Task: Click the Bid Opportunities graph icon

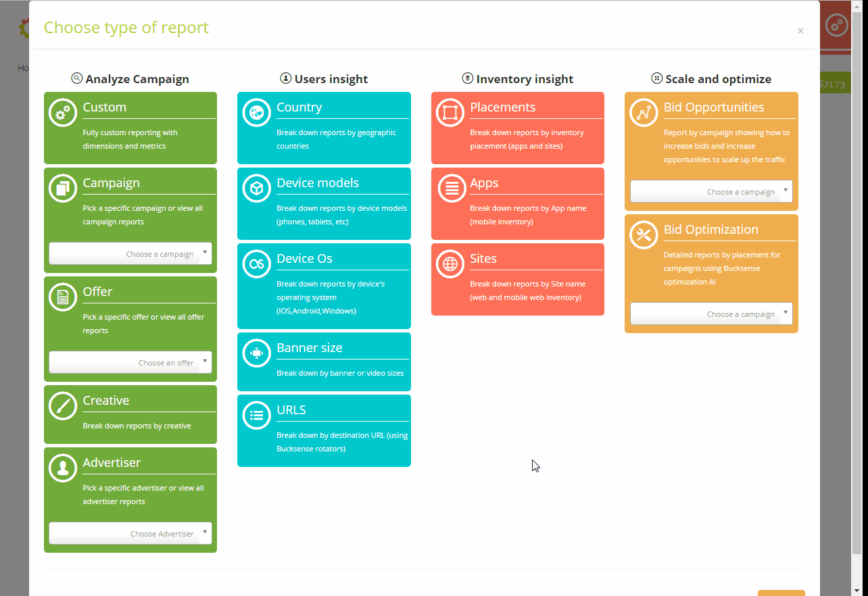Action: point(644,113)
